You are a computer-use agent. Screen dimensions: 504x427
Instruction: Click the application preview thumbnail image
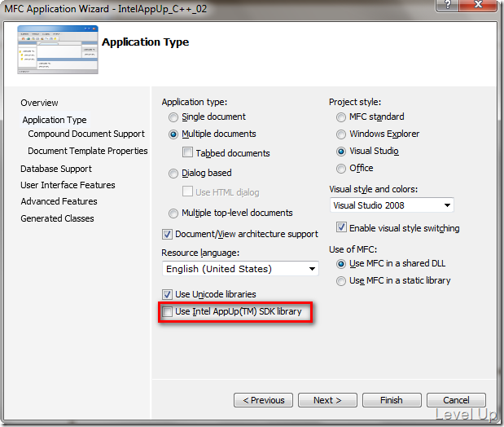58,50
